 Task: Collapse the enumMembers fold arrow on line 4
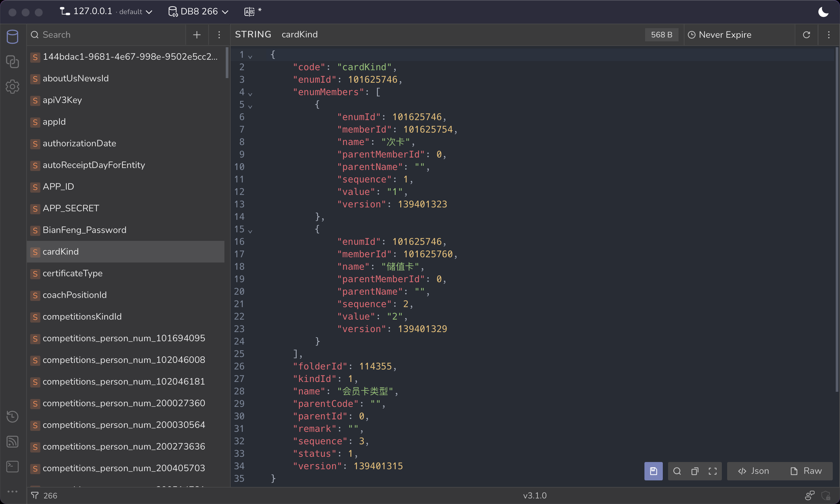[x=250, y=94]
